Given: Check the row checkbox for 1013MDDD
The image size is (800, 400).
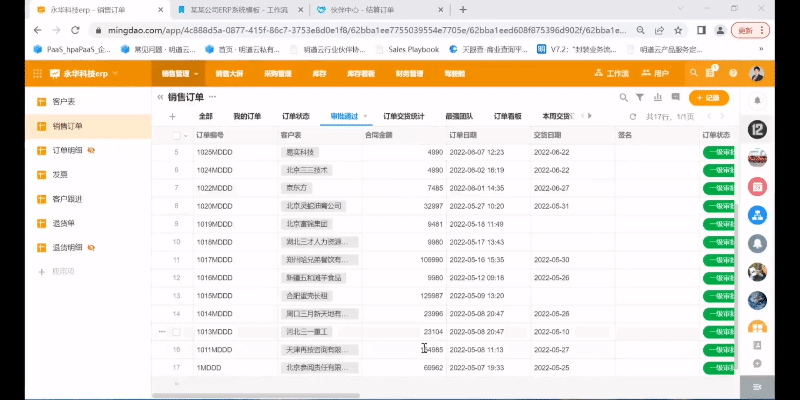Looking at the screenshot, I should [x=177, y=332].
